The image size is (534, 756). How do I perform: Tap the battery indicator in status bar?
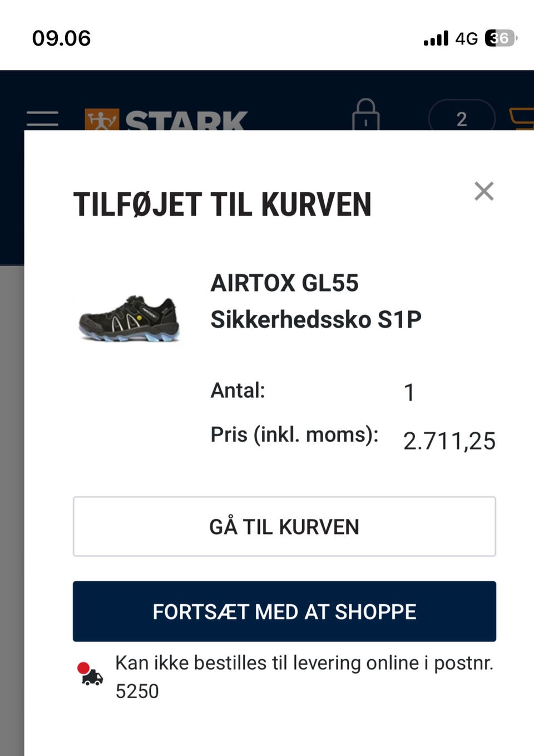[500, 38]
